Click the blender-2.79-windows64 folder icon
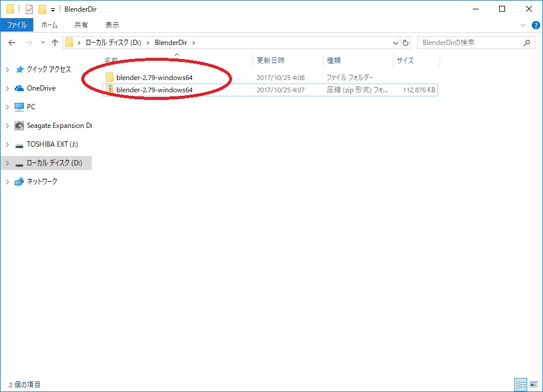 point(109,77)
